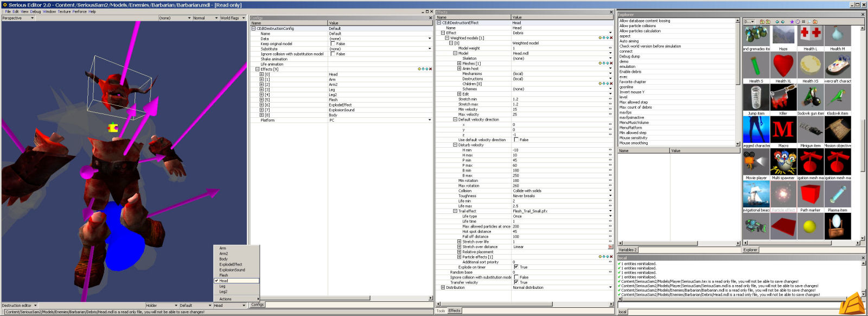This screenshot has width=868, height=316.
Task: Expand effect entry [0] Head
Action: (x=261, y=74)
